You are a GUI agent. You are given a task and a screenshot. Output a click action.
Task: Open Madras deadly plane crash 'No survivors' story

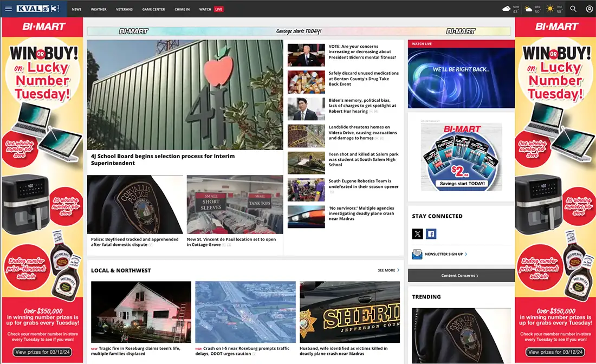click(361, 213)
